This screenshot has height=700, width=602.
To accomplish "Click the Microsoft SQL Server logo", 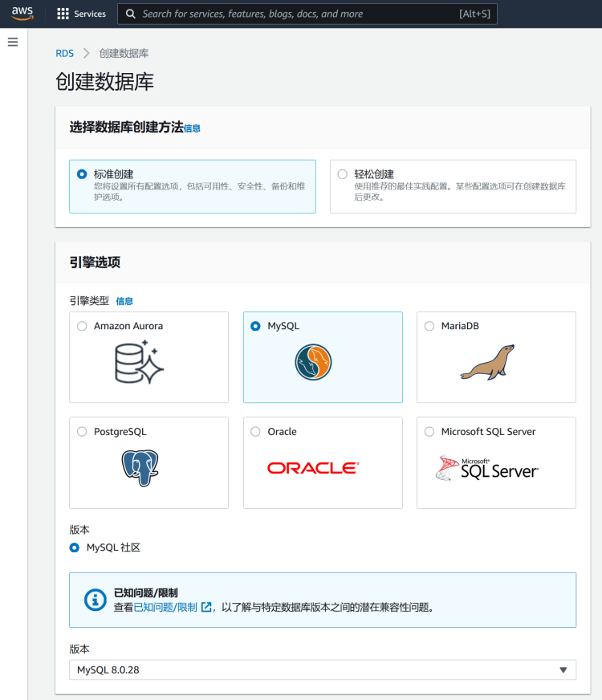I will 487,468.
